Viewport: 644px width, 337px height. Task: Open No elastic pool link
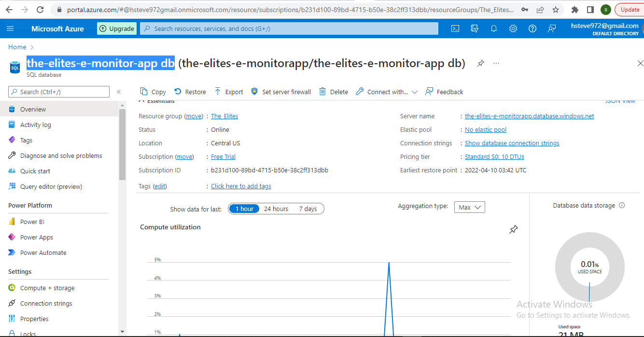coord(486,130)
